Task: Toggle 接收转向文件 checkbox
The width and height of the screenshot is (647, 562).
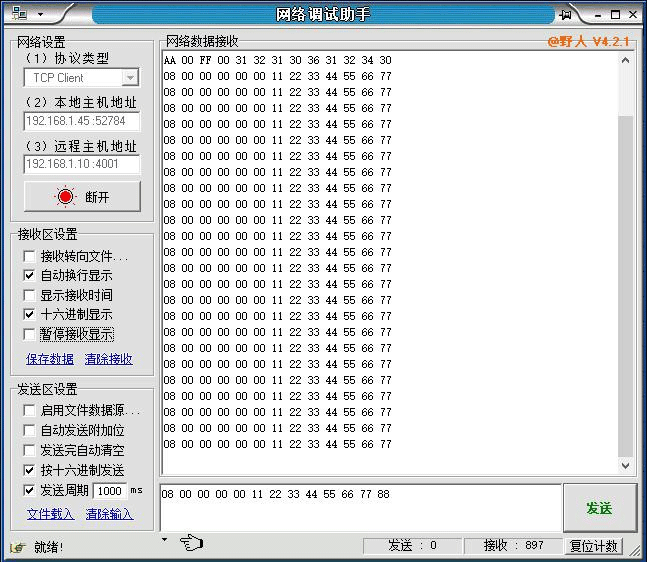Action: pos(30,256)
